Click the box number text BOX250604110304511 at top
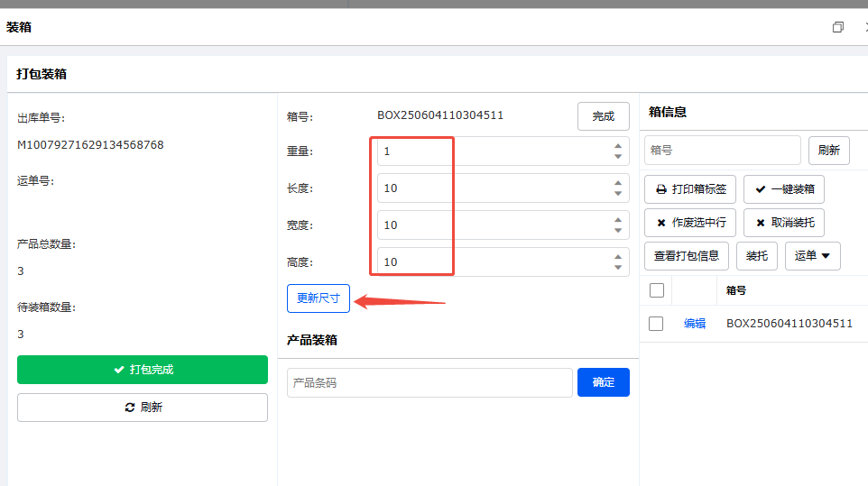This screenshot has height=486, width=868. 440,115
